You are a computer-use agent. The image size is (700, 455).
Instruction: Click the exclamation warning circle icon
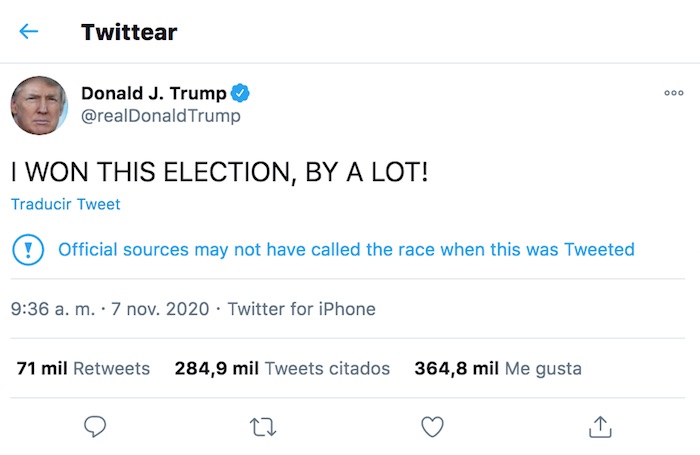coord(28,249)
